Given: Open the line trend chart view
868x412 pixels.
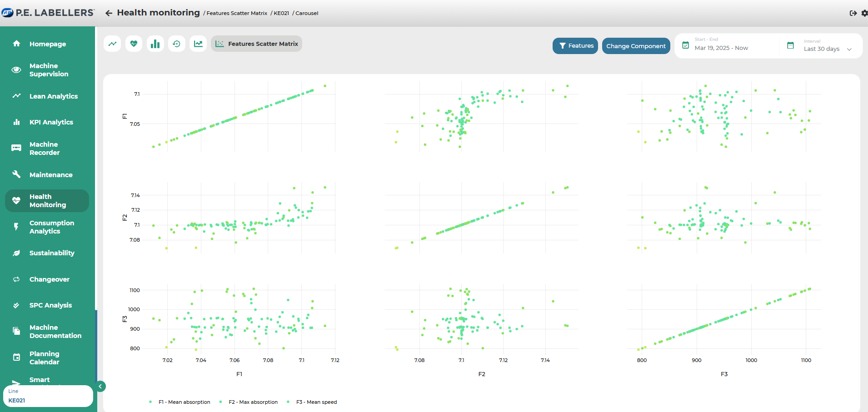Looking at the screenshot, I should click(x=112, y=44).
